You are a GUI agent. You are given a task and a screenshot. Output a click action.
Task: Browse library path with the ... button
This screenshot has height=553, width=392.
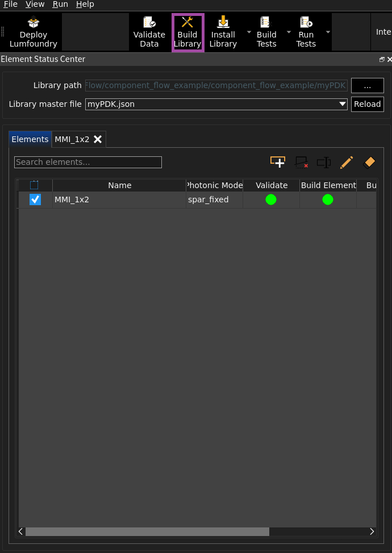pyautogui.click(x=368, y=85)
